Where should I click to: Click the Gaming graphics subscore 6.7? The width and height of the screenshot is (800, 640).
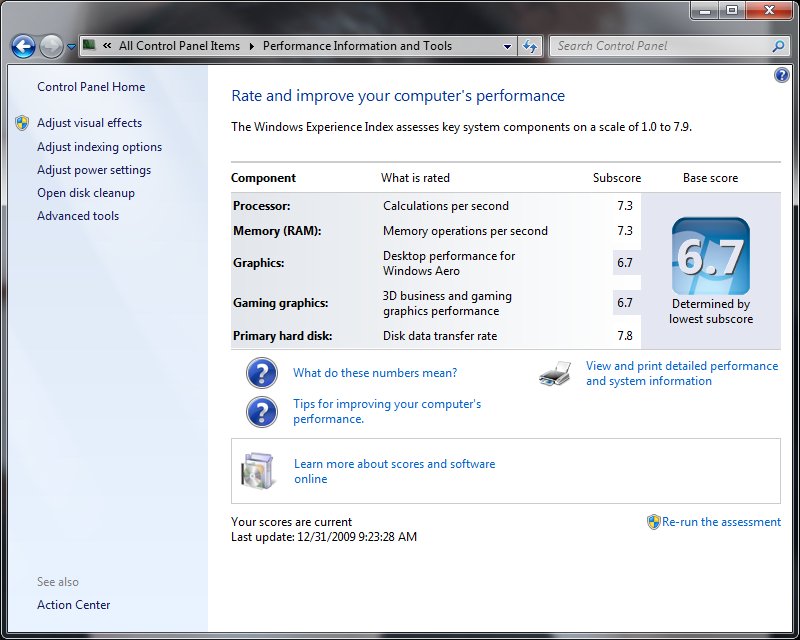[625, 303]
